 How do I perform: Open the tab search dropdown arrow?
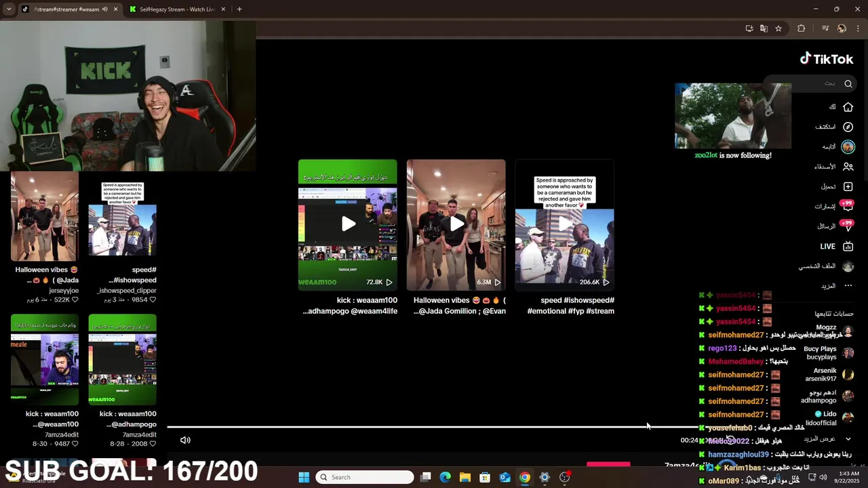click(x=9, y=9)
